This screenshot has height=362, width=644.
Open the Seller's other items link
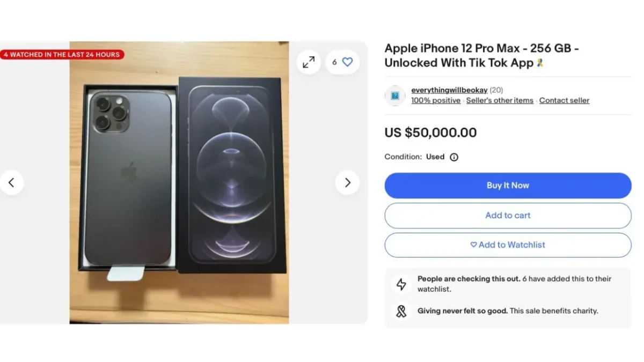[500, 100]
